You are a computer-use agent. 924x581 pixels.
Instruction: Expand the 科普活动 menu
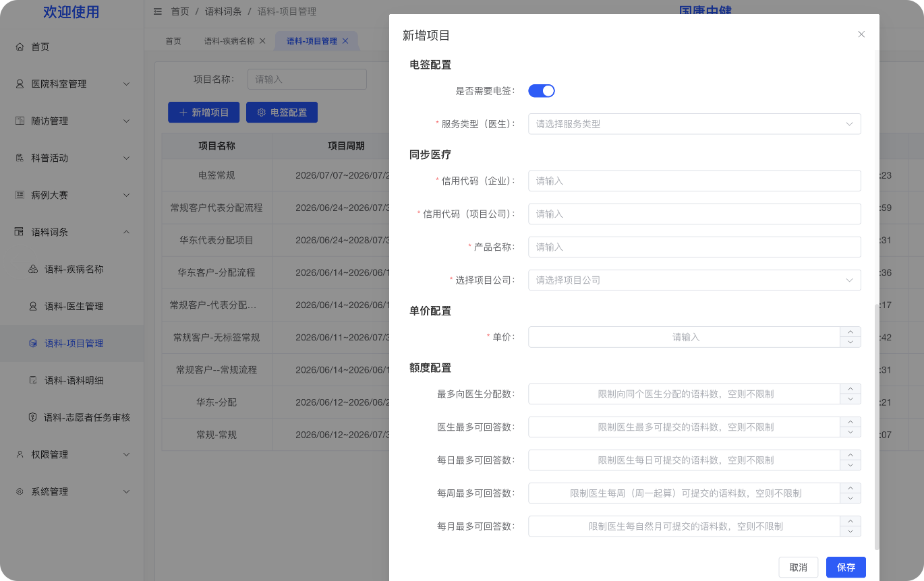pyautogui.click(x=126, y=158)
